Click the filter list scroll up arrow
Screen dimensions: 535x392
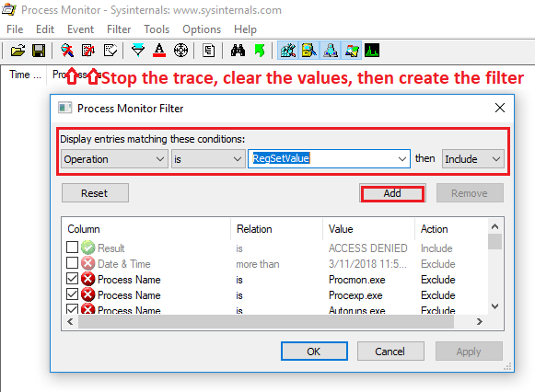click(x=495, y=226)
